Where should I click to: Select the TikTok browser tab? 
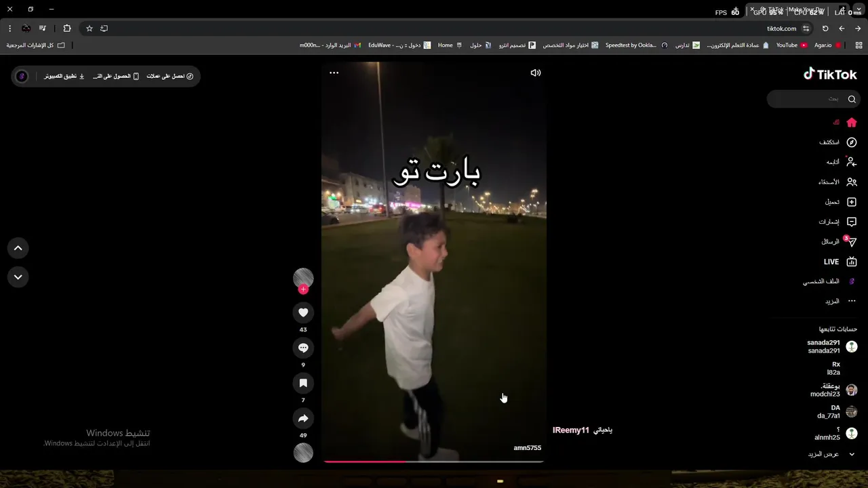coord(797,9)
